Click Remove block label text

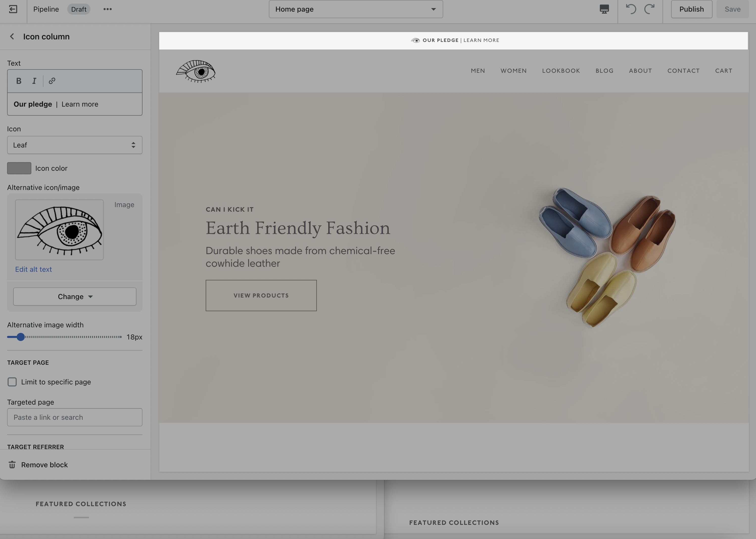point(44,465)
